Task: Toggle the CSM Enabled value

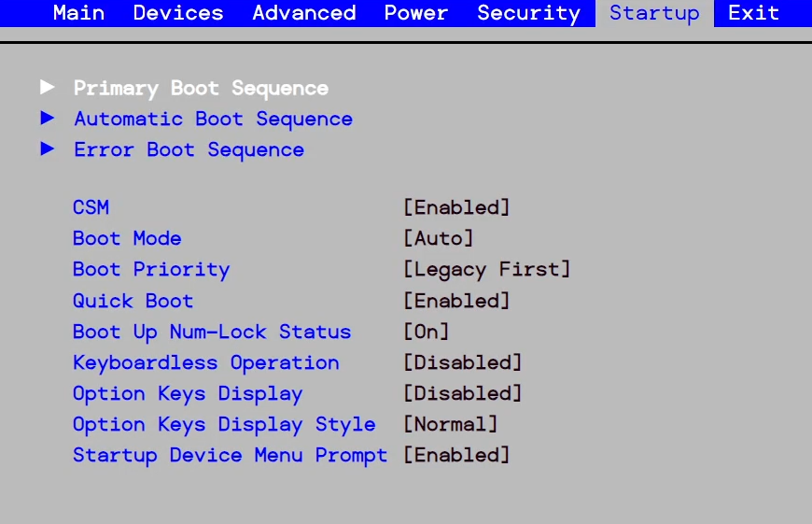Action: (x=456, y=207)
